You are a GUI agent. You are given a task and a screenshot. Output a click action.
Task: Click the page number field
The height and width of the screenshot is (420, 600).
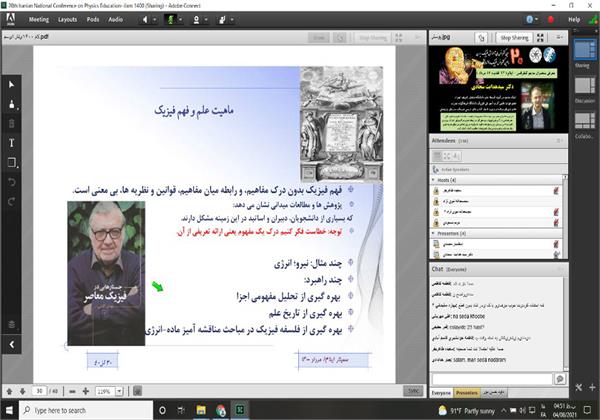(39, 391)
